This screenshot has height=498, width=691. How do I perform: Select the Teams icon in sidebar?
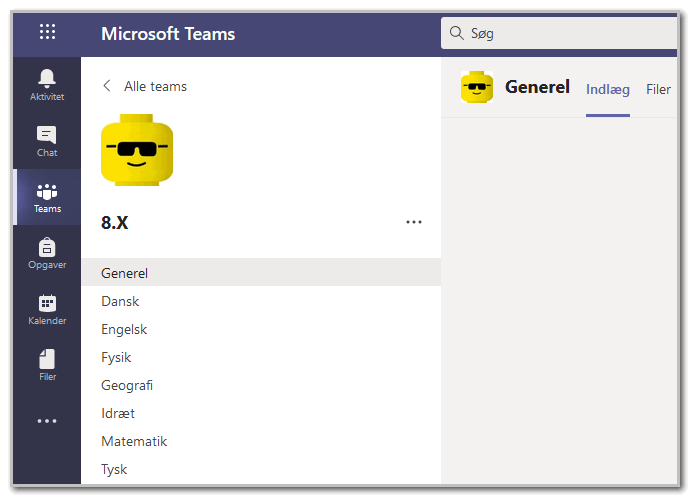coord(47,192)
